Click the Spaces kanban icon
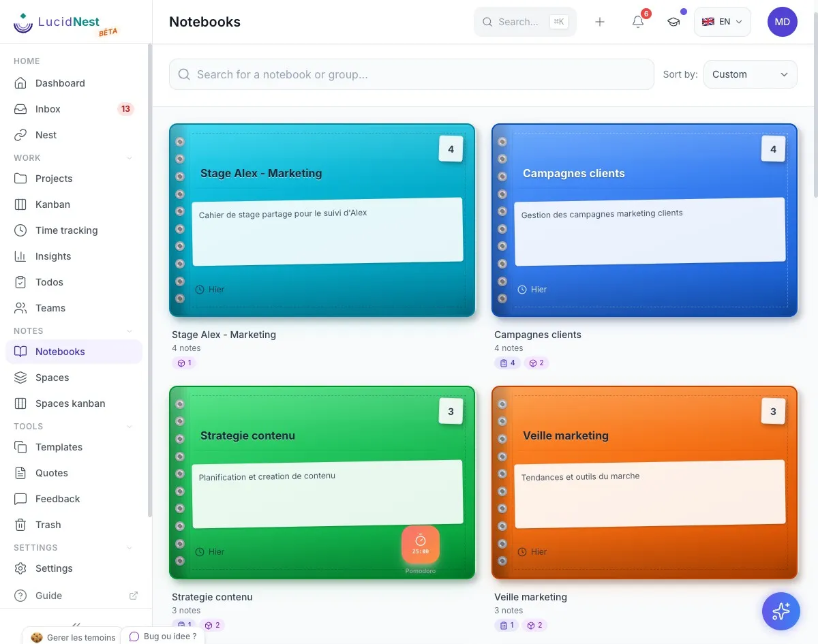Screen dimensions: 818x644 (x=21, y=403)
